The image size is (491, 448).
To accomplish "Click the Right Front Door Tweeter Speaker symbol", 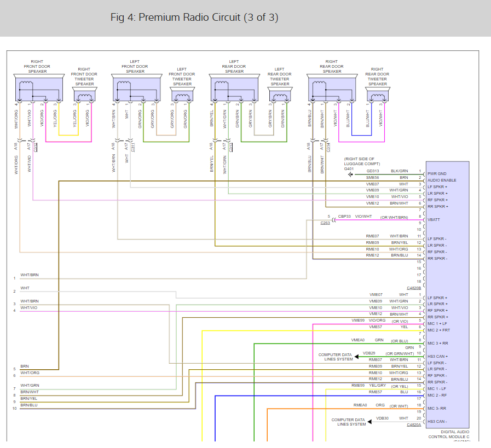I will coord(85,96).
